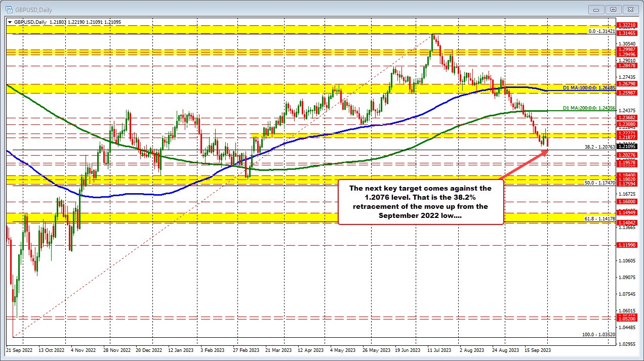Select the 1.17594 support price tag
644x361 pixels.
pos(628,183)
